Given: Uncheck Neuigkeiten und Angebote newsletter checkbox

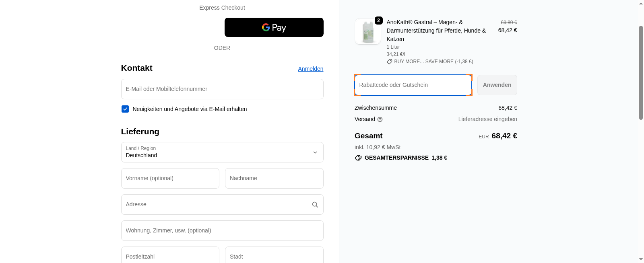Looking at the screenshot, I should click(x=125, y=109).
